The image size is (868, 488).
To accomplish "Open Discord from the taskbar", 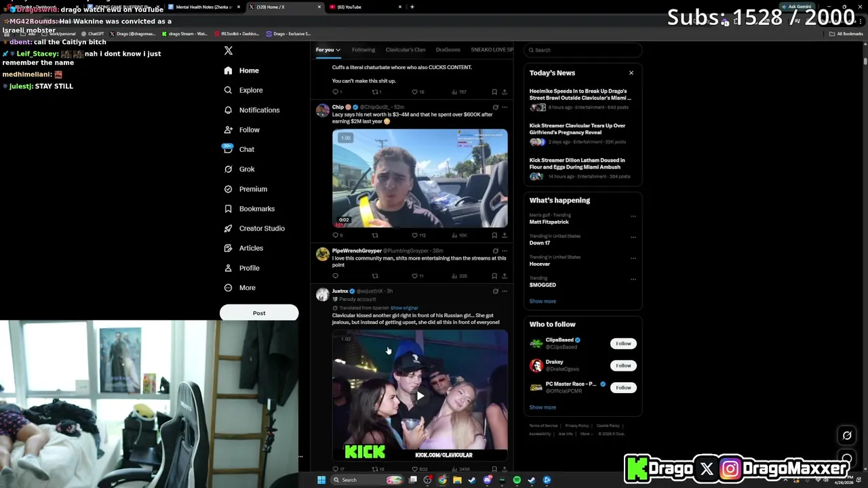I will pyautogui.click(x=487, y=480).
